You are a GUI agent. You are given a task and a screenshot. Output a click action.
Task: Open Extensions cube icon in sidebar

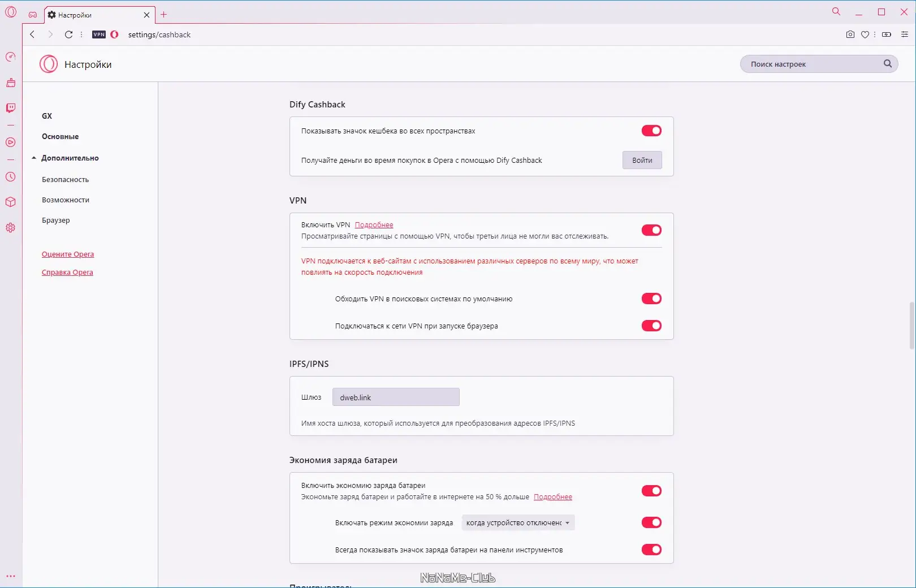(x=11, y=202)
